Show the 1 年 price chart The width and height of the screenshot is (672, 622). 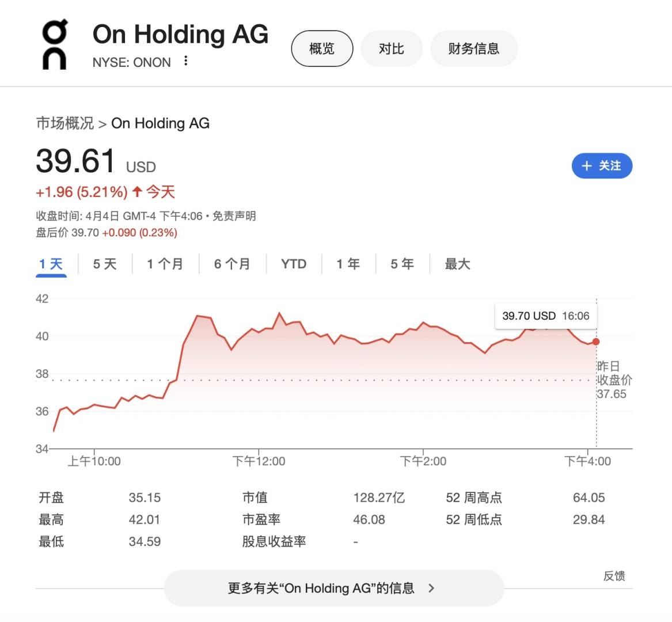348,264
